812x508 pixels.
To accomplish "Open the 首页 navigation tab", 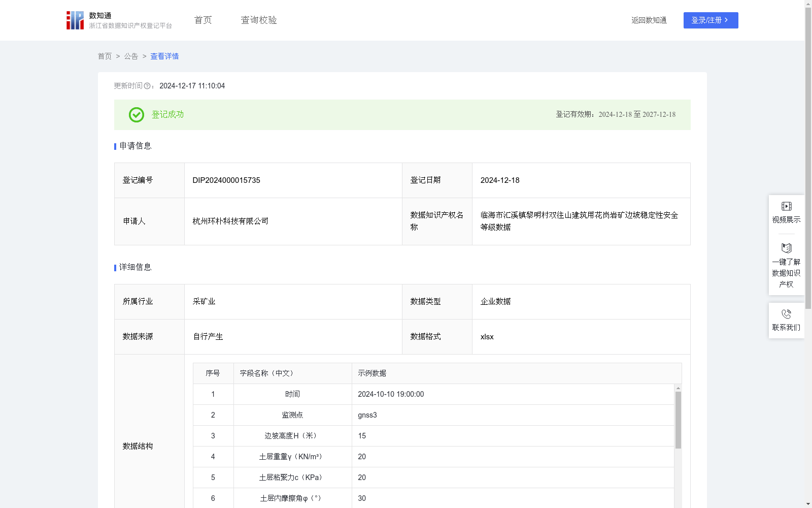I will click(203, 20).
